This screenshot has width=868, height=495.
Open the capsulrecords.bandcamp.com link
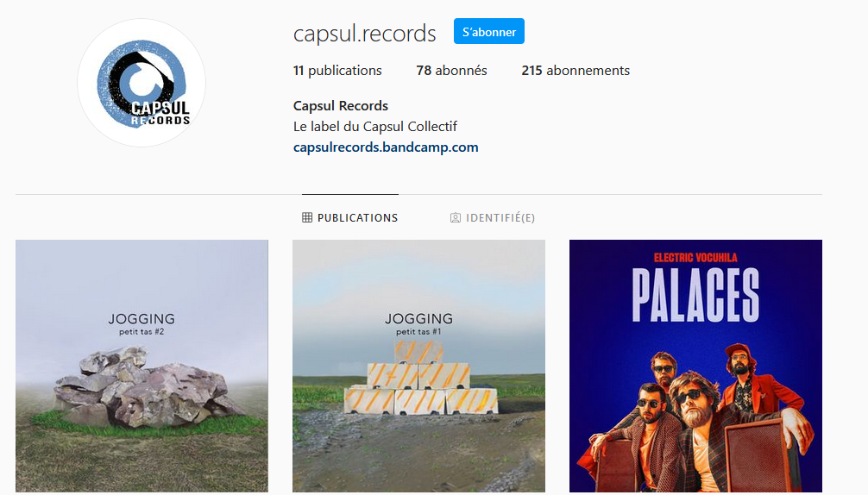pos(386,147)
